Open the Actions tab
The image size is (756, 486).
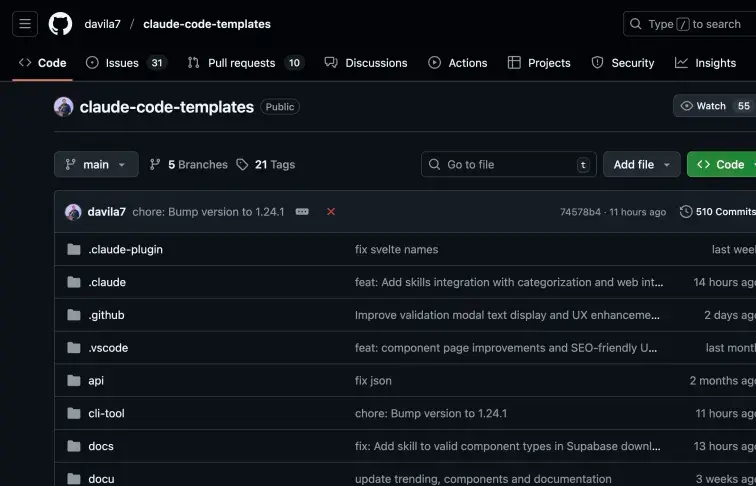click(458, 62)
